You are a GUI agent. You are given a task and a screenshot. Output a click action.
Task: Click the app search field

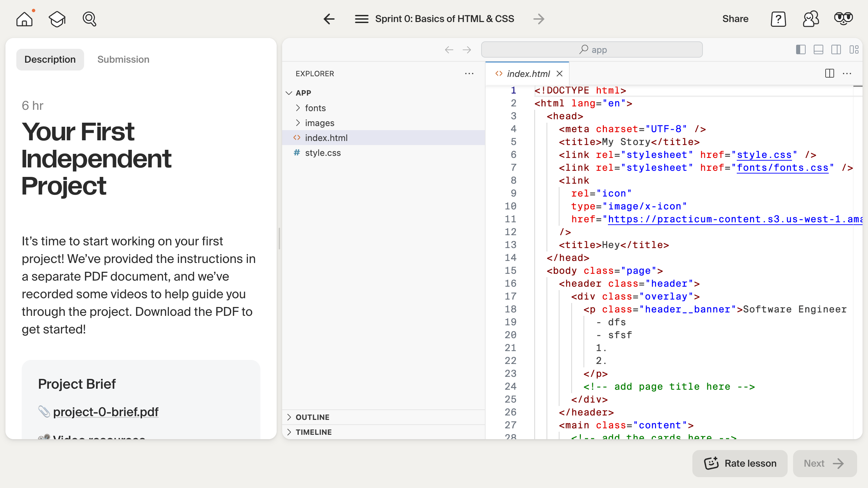click(x=592, y=50)
